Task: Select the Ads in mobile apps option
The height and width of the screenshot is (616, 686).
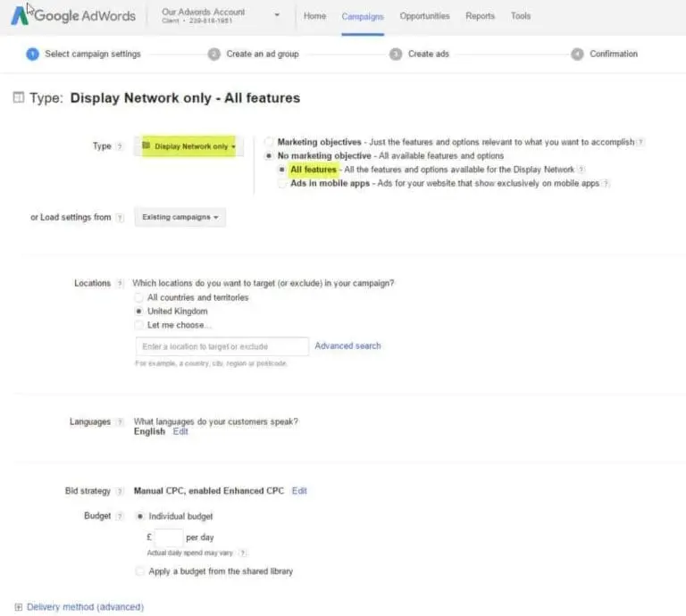Action: pyautogui.click(x=282, y=183)
